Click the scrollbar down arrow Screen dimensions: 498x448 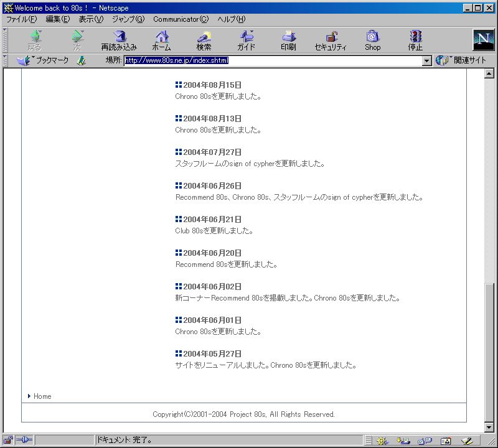[x=489, y=427]
